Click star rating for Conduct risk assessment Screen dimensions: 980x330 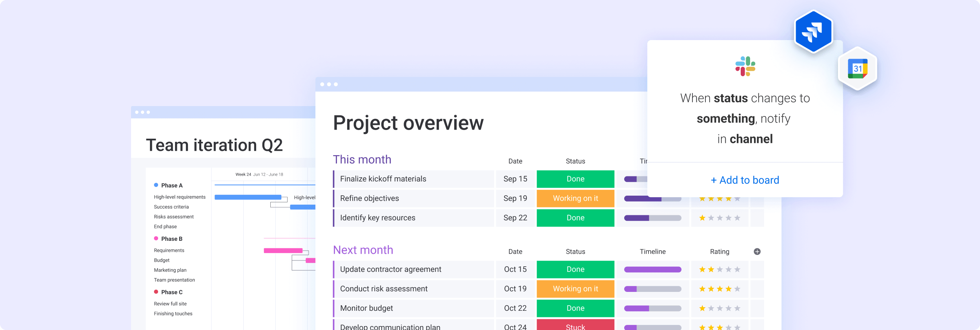[x=720, y=289]
